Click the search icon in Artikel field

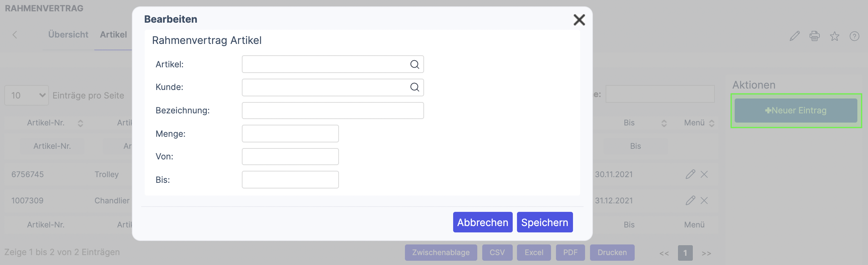(x=414, y=64)
